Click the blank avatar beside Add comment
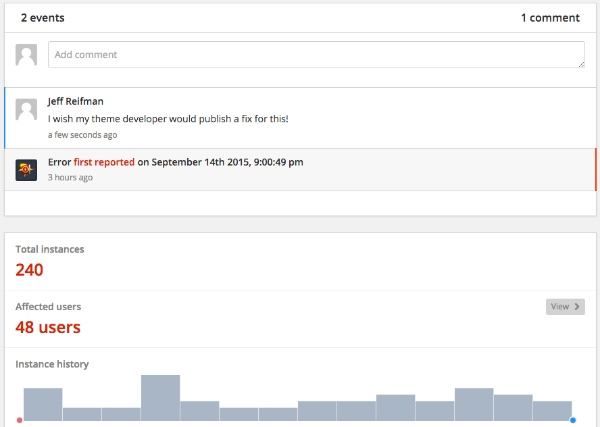This screenshot has height=427, width=600. [27, 54]
